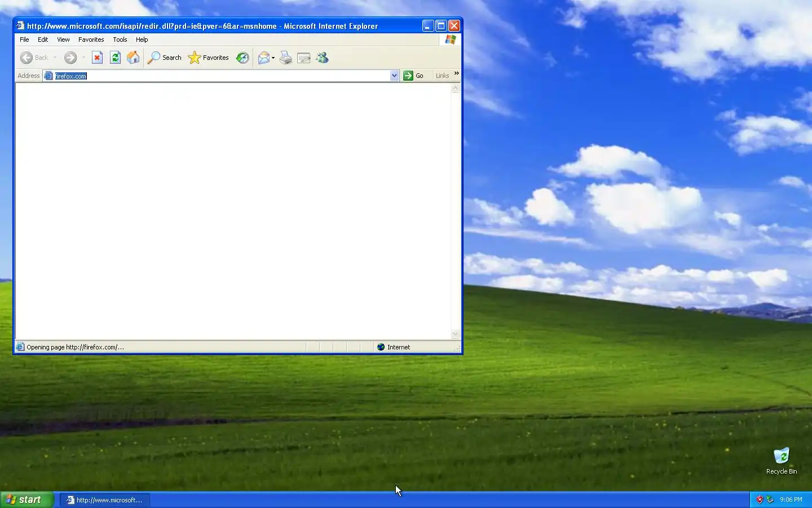Viewport: 812px width, 508px height.
Task: Click the 9:06 PM clock
Action: (791, 500)
